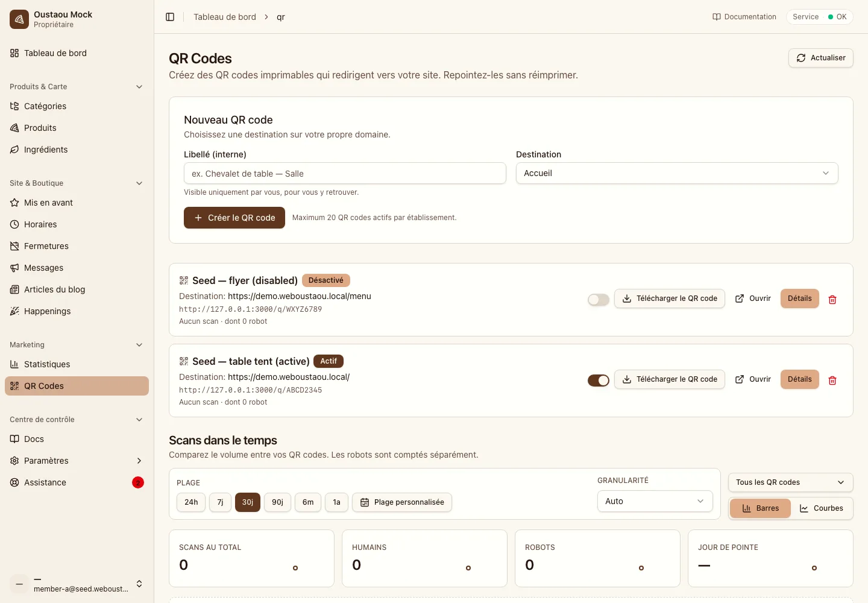Select QR Codes in sidebar
The width and height of the screenshot is (868, 603).
(77, 386)
